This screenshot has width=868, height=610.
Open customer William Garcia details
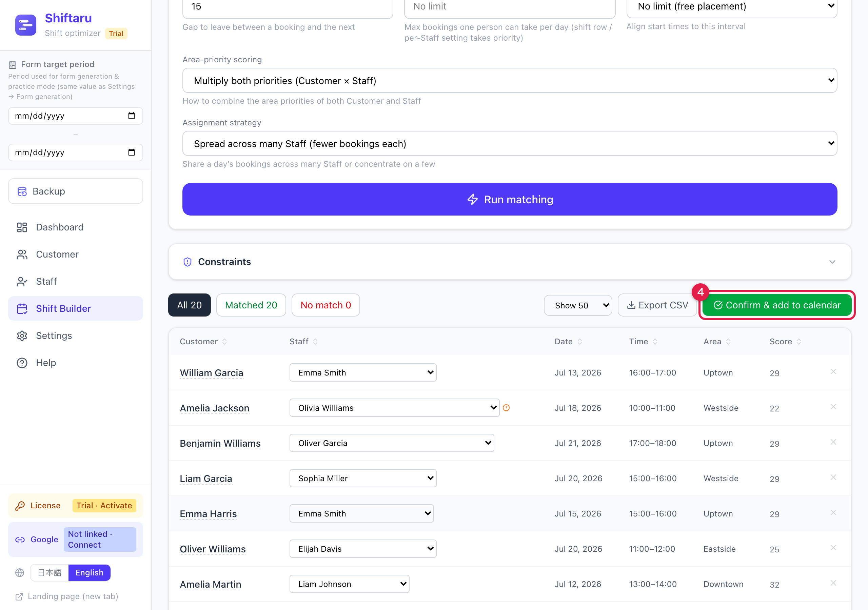pos(211,373)
